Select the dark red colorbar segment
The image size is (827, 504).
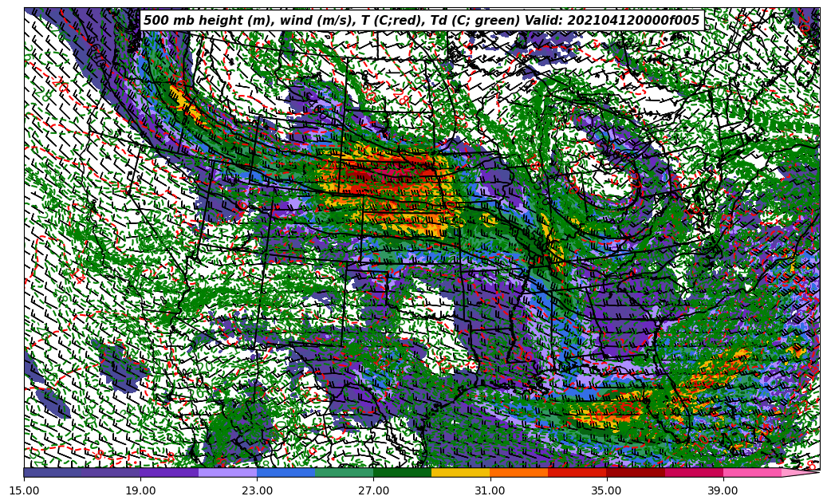pos(635,472)
